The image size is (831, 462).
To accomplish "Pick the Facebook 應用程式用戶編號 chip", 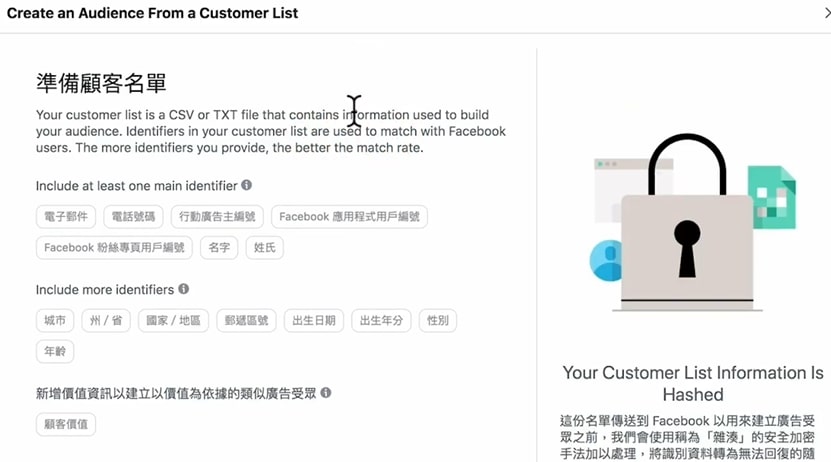I will click(x=349, y=217).
